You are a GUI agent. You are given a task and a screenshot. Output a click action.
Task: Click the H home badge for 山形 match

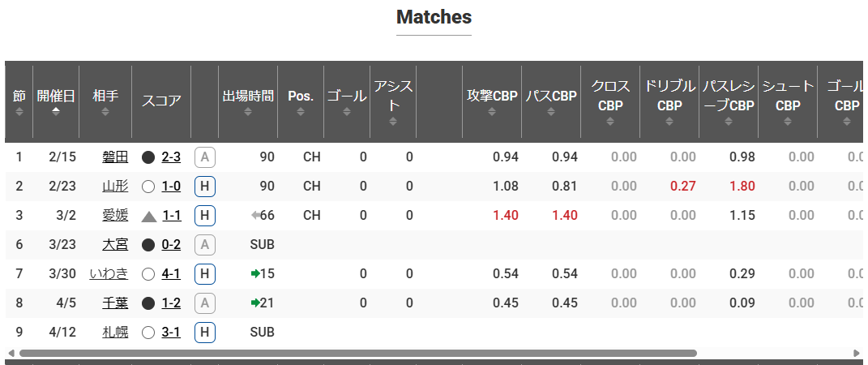pos(205,186)
